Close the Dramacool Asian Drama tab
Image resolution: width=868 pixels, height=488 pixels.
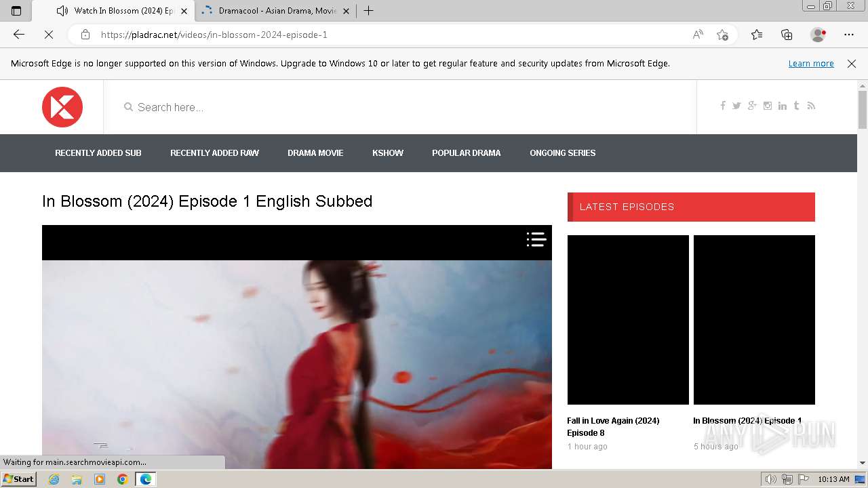click(346, 11)
